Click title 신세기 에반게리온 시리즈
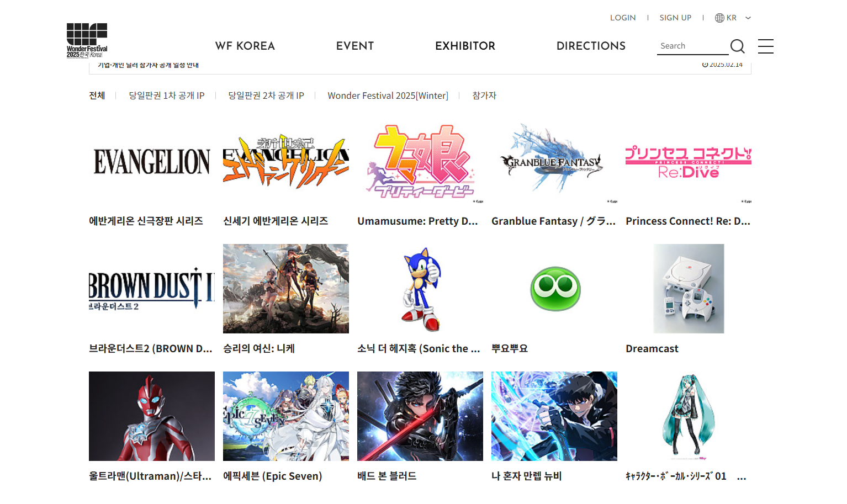 point(276,221)
